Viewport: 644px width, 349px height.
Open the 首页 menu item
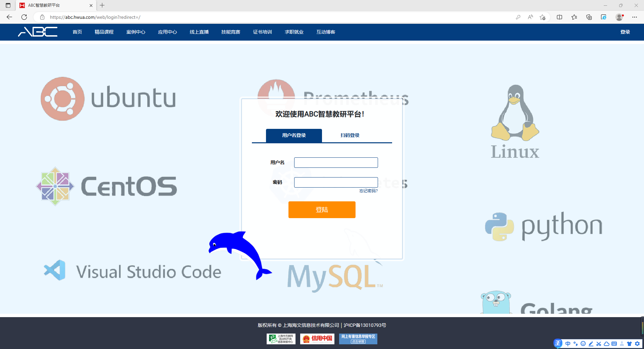click(77, 32)
